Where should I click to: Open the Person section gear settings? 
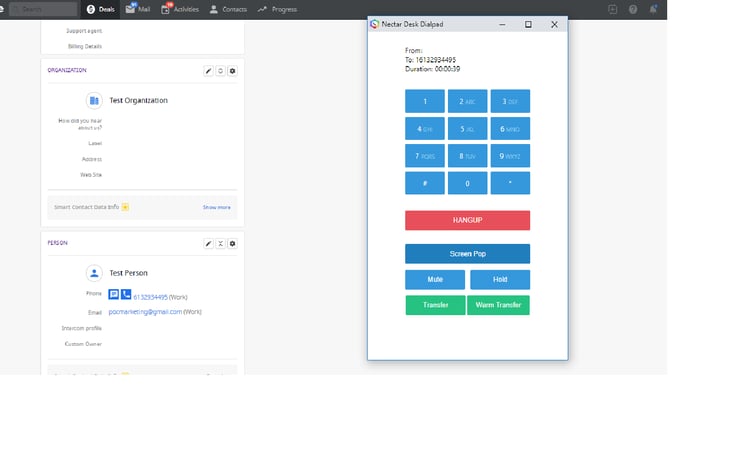[x=232, y=244]
